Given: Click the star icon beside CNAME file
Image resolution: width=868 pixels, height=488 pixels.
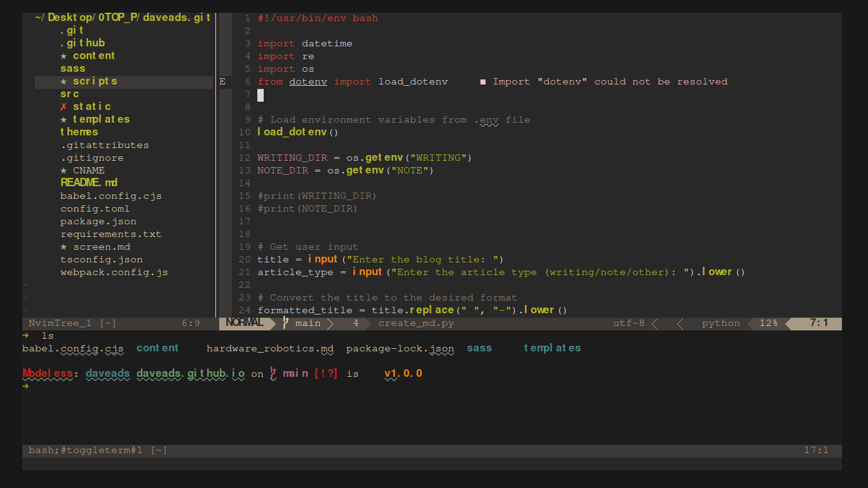Looking at the screenshot, I should [x=64, y=170].
